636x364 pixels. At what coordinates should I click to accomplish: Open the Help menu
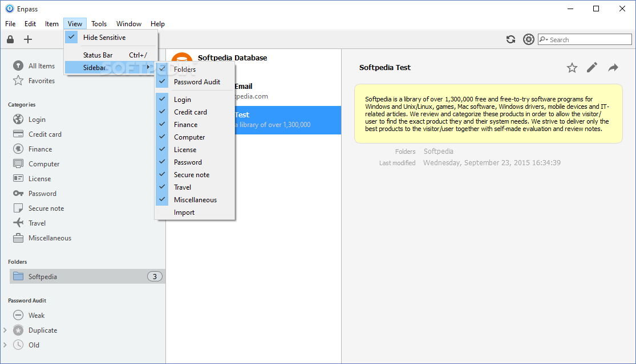click(157, 23)
